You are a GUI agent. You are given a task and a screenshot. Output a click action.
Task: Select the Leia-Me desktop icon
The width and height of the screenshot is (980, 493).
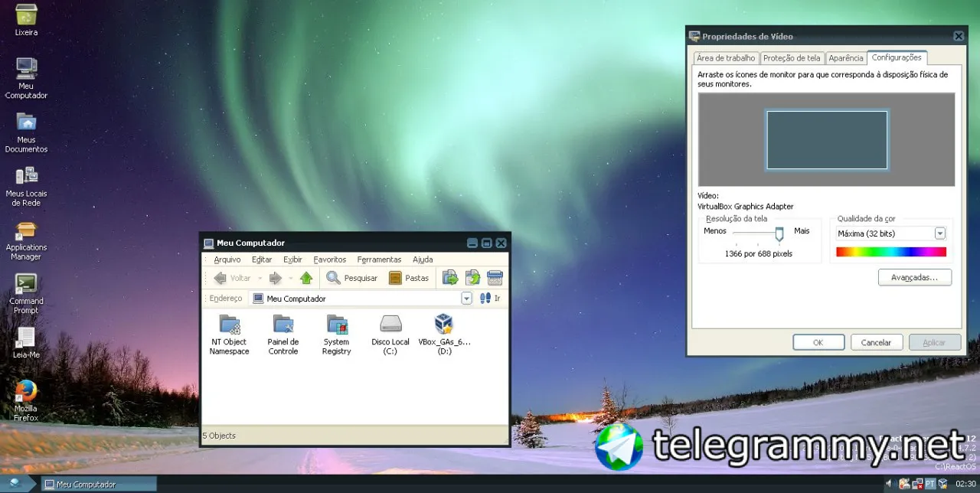coord(26,343)
